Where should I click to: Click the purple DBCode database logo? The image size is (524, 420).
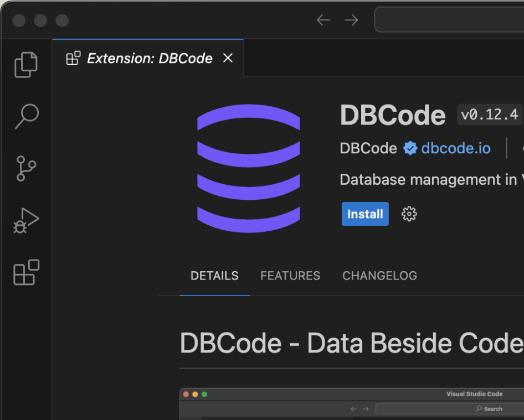tap(249, 168)
